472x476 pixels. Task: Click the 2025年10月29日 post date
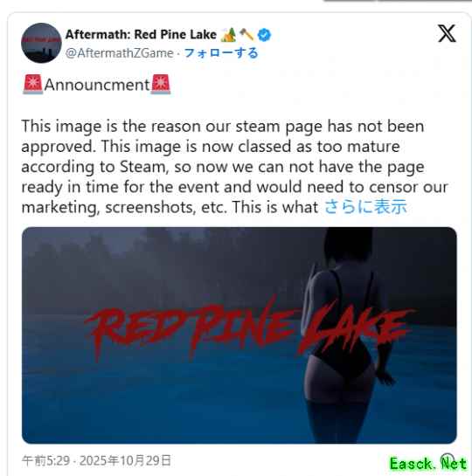click(125, 461)
